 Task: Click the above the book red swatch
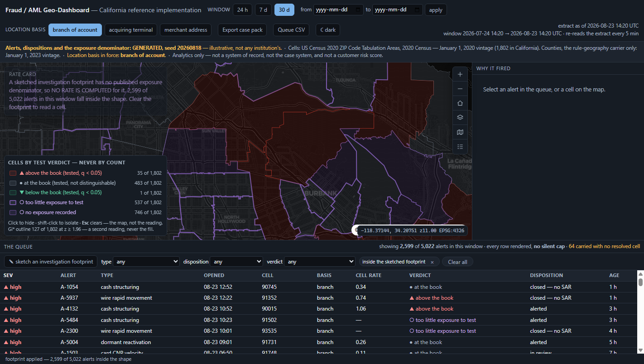[13, 173]
